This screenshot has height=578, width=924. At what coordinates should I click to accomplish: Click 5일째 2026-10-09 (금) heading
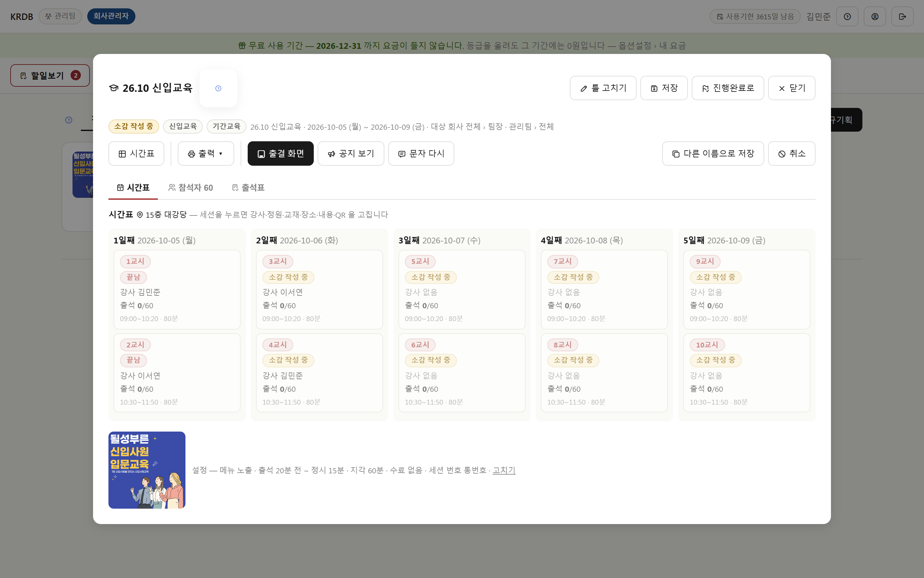[724, 241]
